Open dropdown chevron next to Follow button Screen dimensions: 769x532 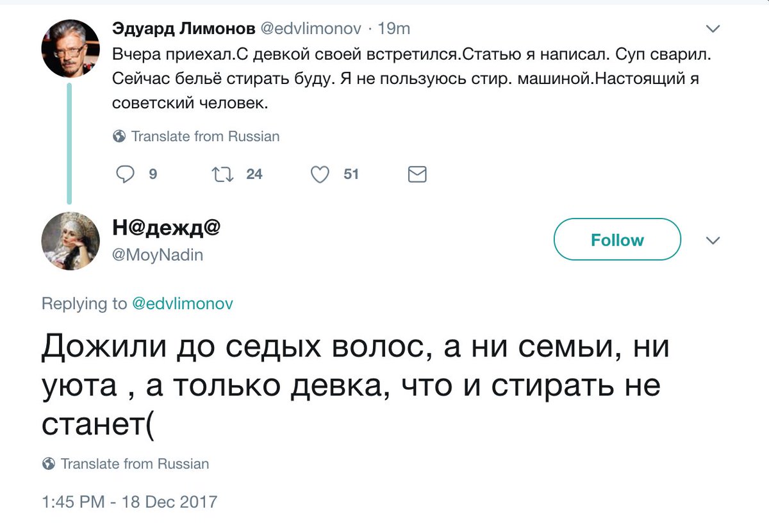[x=713, y=241]
